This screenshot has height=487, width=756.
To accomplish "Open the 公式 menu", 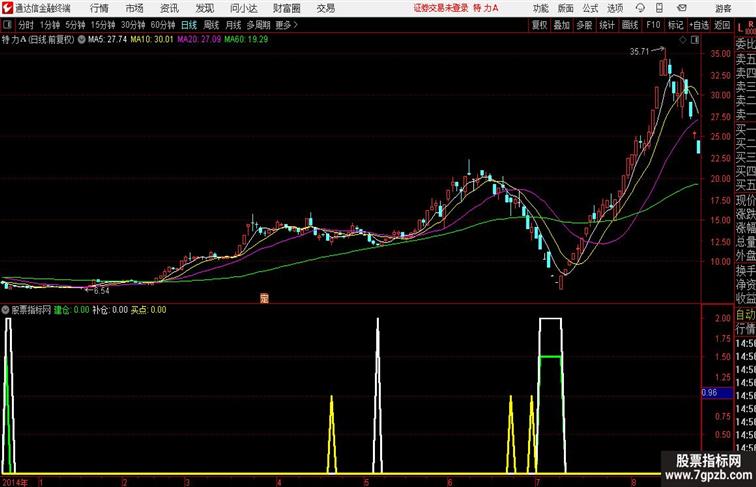I will coord(590,8).
